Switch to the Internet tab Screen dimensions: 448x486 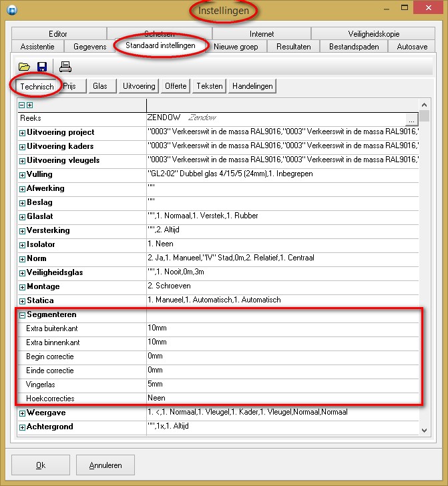click(x=262, y=33)
